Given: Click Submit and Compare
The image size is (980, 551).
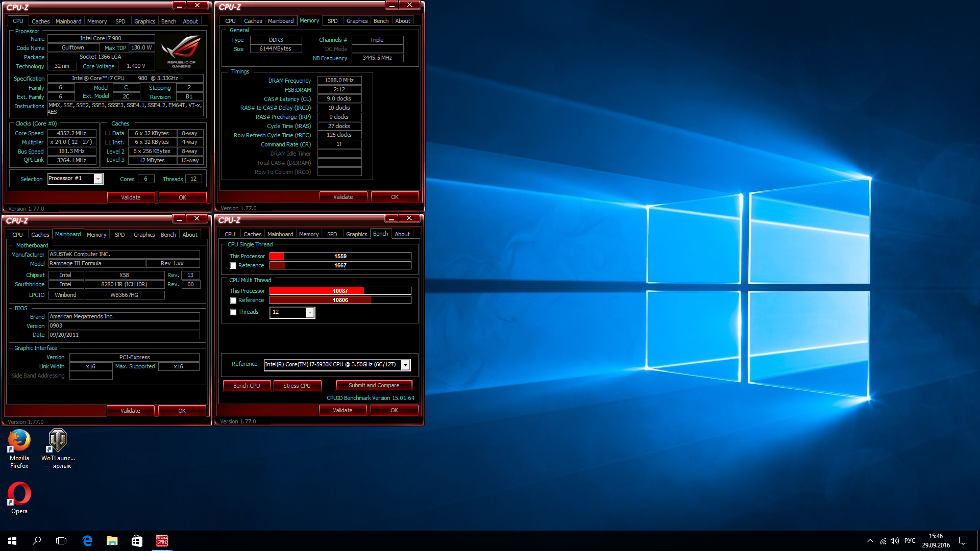Looking at the screenshot, I should (x=374, y=385).
